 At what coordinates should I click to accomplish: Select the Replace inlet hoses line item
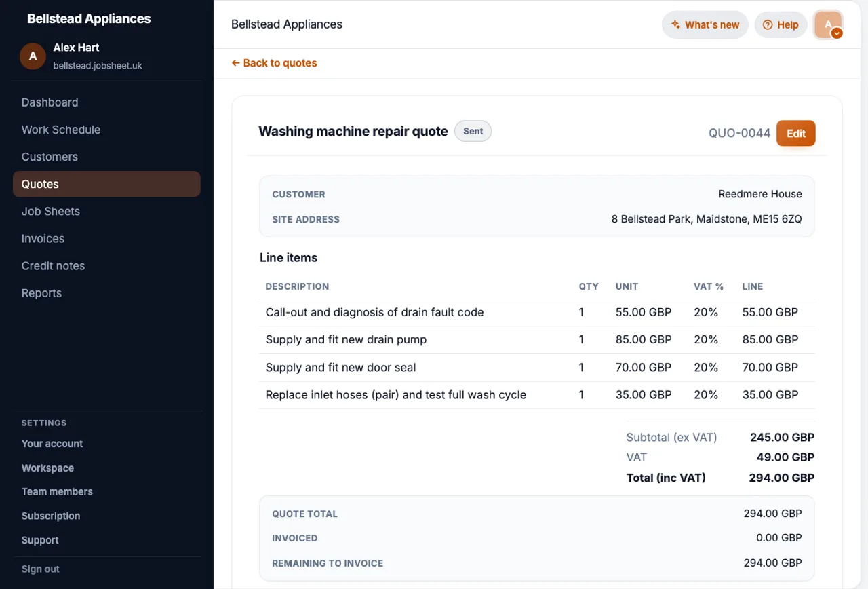click(536, 395)
